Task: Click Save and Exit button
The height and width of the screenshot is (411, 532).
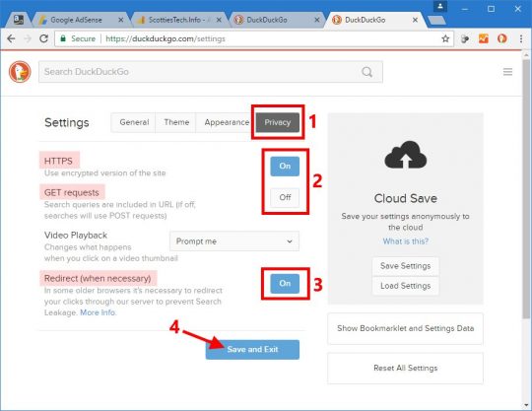Action: pyautogui.click(x=252, y=349)
